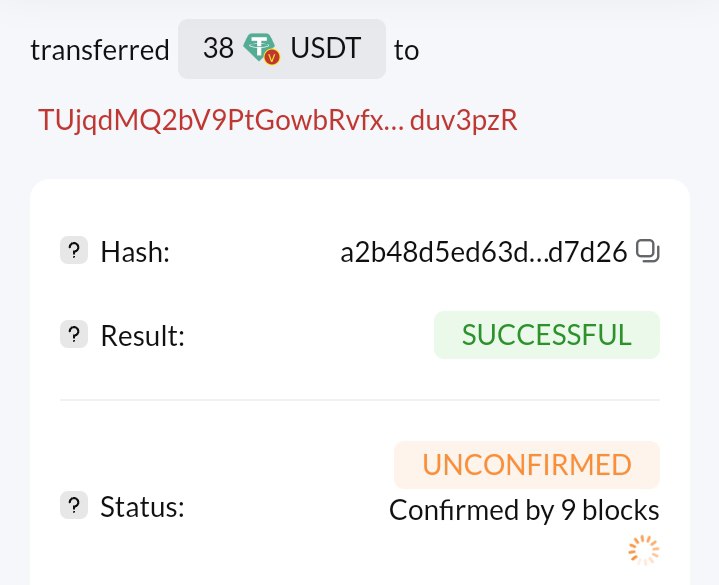Click the USDT token name
This screenshot has height=585, width=719.
(325, 49)
